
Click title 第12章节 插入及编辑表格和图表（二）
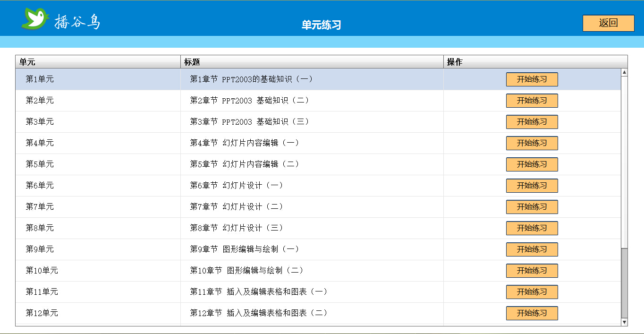pos(259,313)
